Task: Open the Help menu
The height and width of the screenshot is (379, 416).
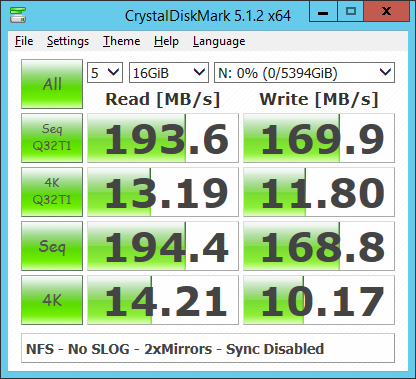Action: pos(166,41)
